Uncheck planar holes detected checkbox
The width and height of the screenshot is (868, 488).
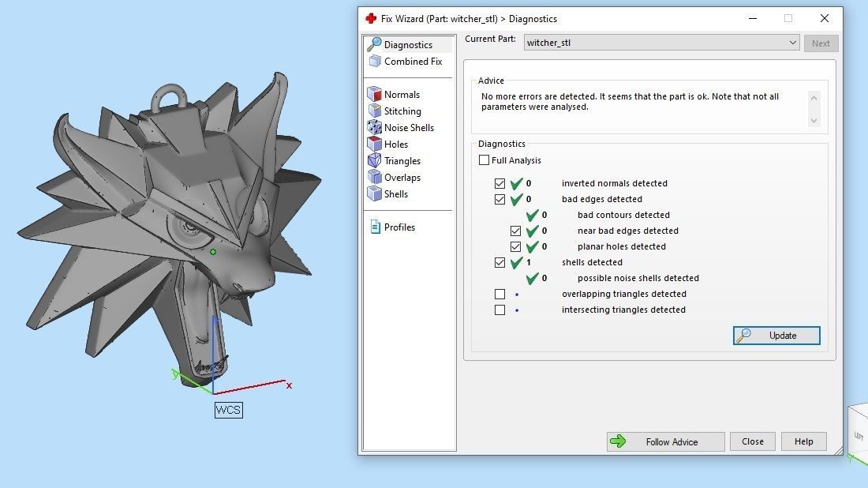[515, 246]
